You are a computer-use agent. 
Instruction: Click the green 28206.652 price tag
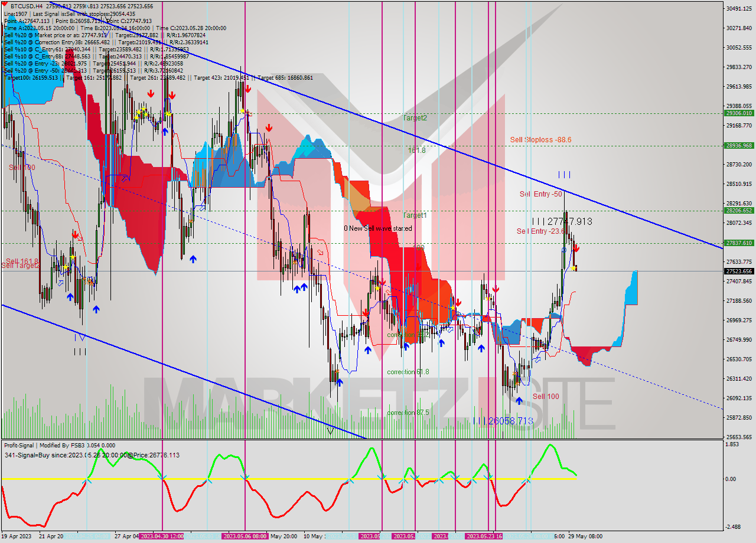(738, 210)
